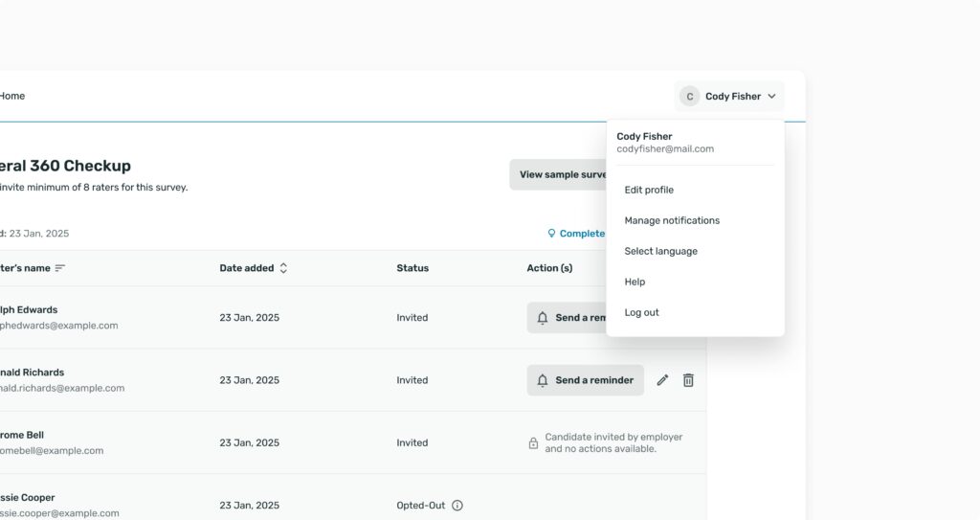The height and width of the screenshot is (520, 980).
Task: Open Help from the account menu
Action: click(635, 282)
